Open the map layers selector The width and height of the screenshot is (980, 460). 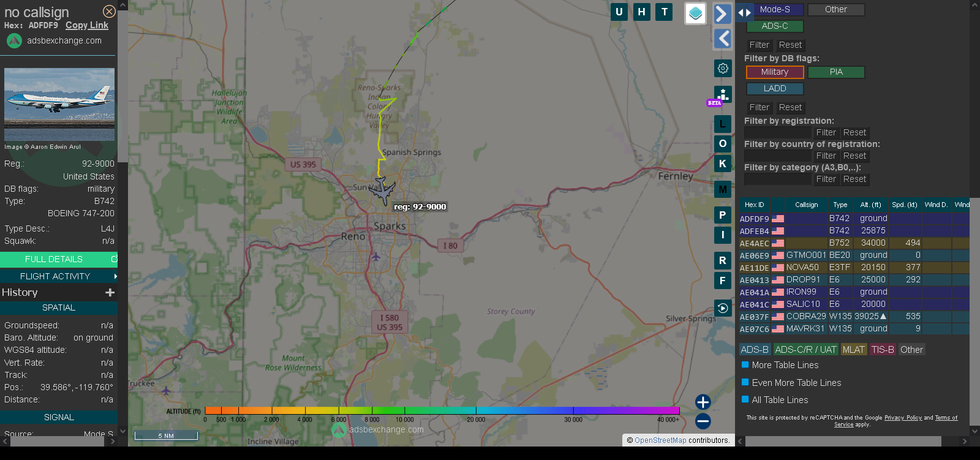click(x=695, y=13)
